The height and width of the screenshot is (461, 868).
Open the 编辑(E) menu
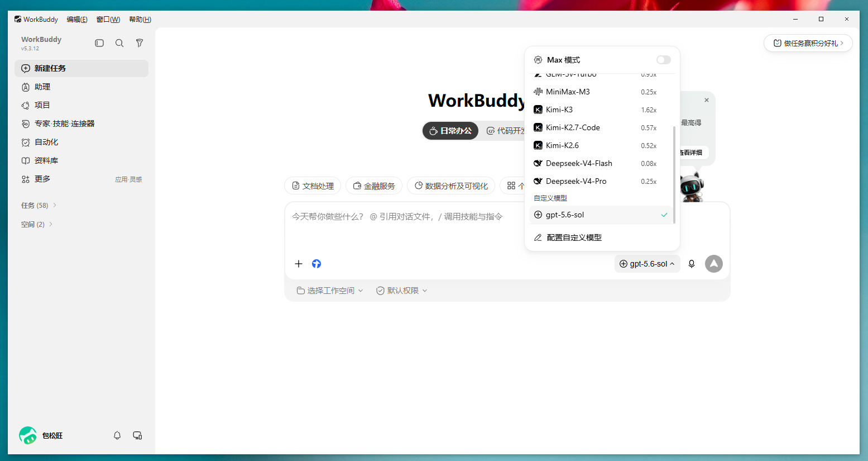tap(77, 19)
